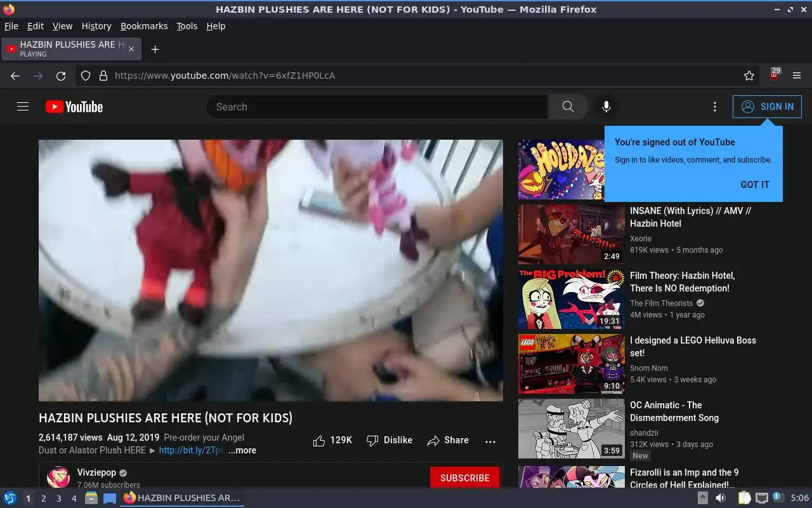Open the Help menu
The width and height of the screenshot is (812, 508).
216,26
